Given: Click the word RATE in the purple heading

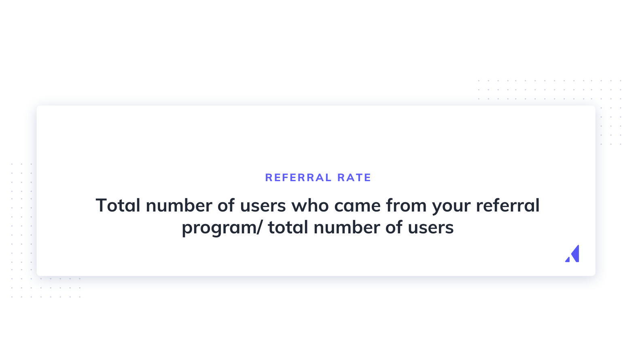Looking at the screenshot, I should [x=354, y=178].
